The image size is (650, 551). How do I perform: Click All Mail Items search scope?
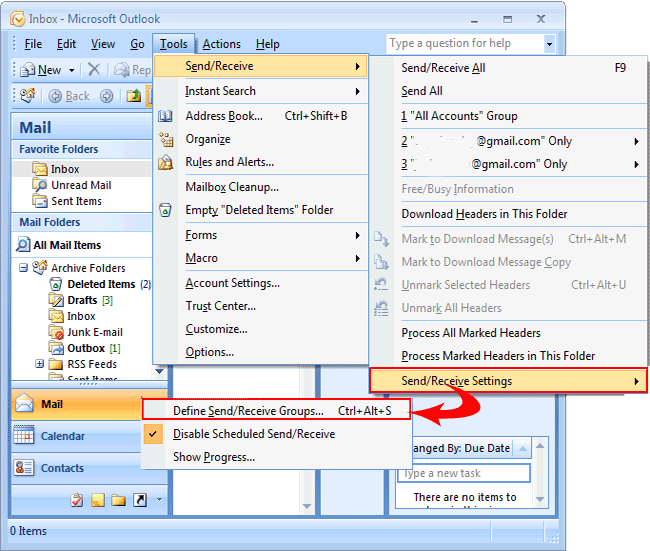[x=58, y=245]
